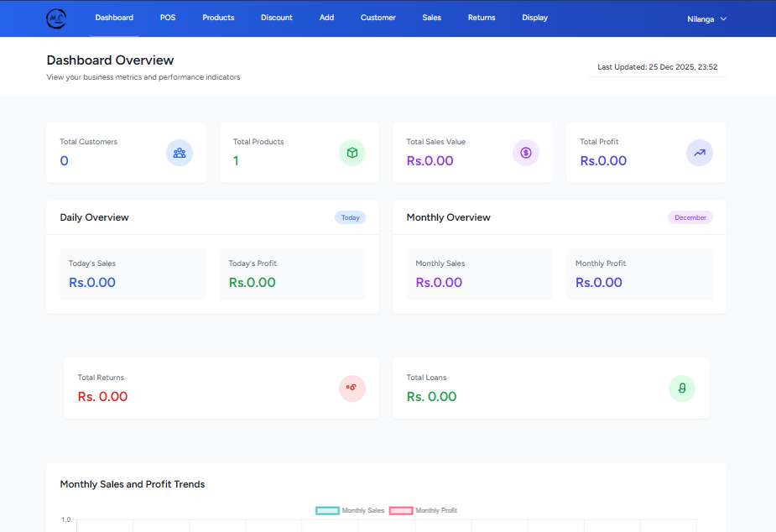
Task: Click the shop logo in the navbar
Action: pos(56,18)
